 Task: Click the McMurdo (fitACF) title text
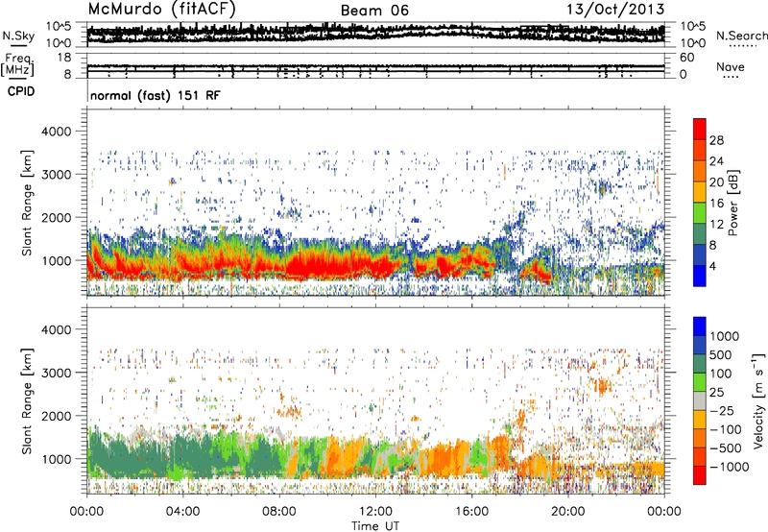(x=161, y=10)
